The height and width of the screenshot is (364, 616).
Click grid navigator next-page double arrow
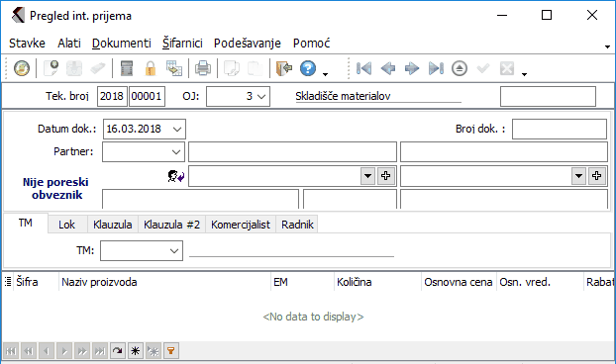[x=82, y=351]
